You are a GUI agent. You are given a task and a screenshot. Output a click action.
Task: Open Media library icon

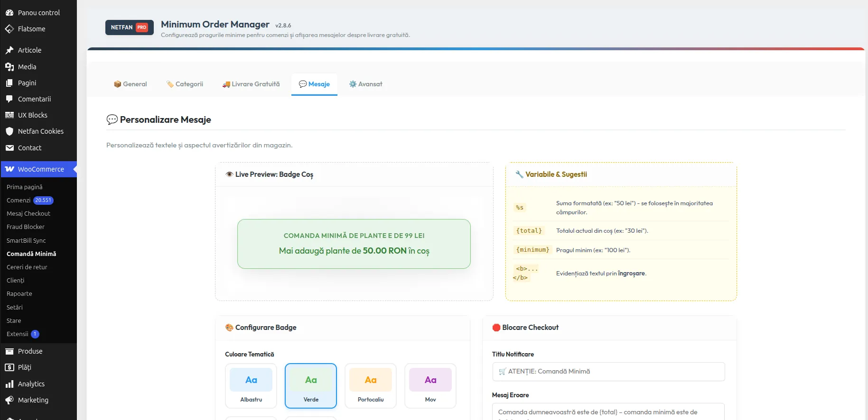(x=9, y=67)
